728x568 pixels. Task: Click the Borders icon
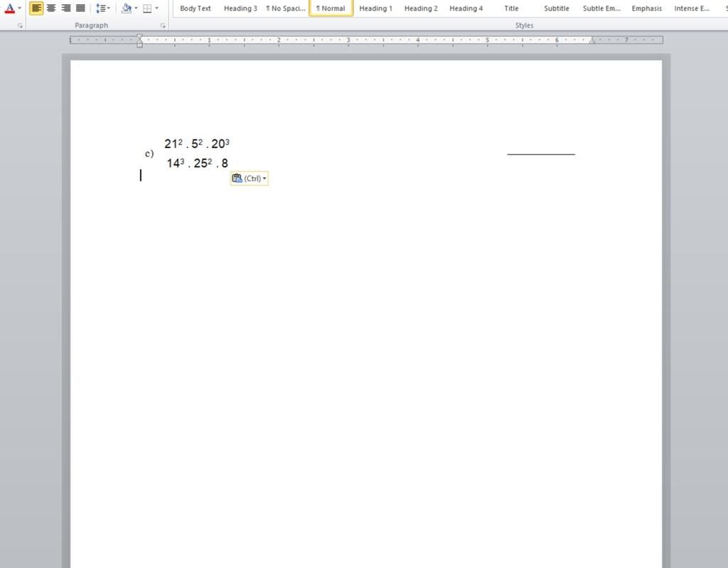click(x=147, y=8)
